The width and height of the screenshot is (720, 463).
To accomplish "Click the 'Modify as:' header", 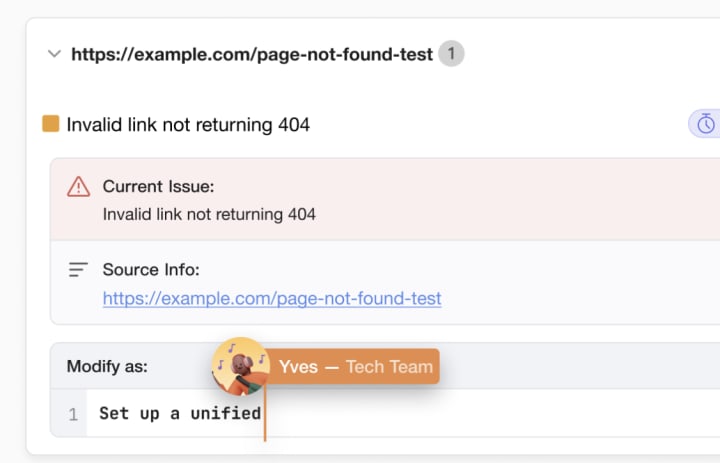I will pyautogui.click(x=107, y=366).
